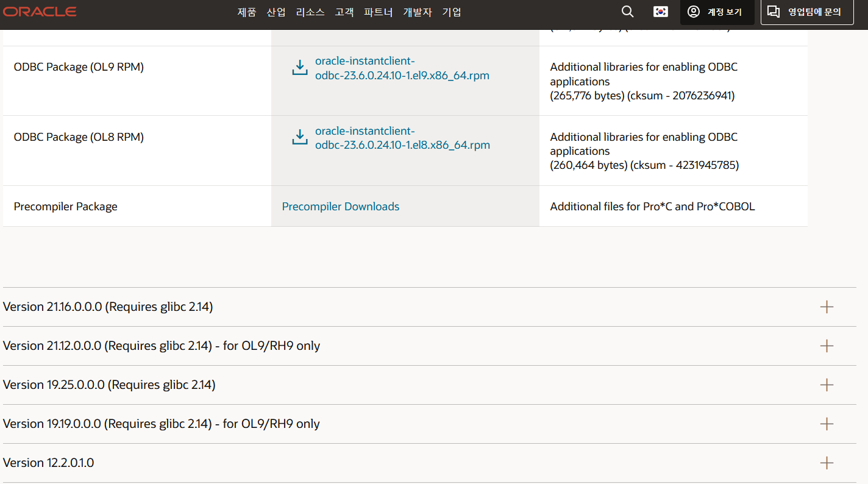Expand Version 19.25.0.0.0 plus icon

tap(827, 385)
